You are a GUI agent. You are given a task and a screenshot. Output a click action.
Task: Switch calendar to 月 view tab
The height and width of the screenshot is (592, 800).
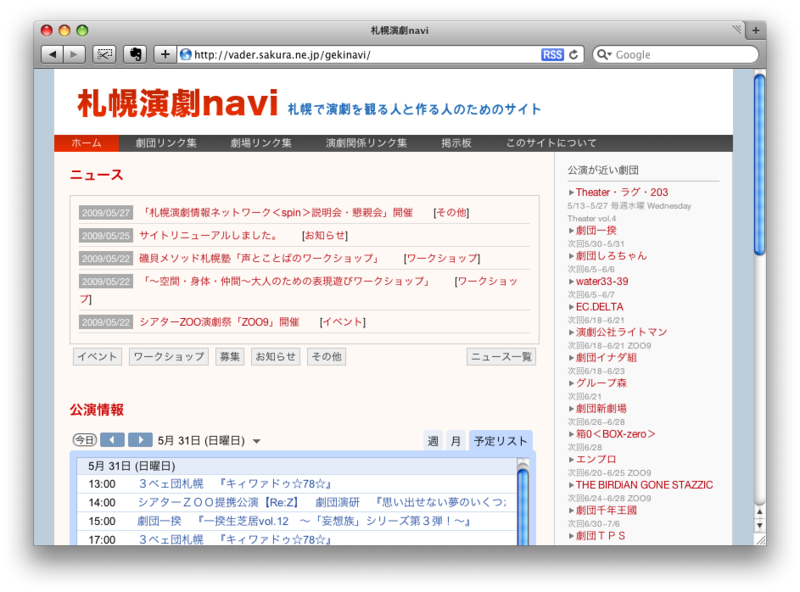pos(456,441)
